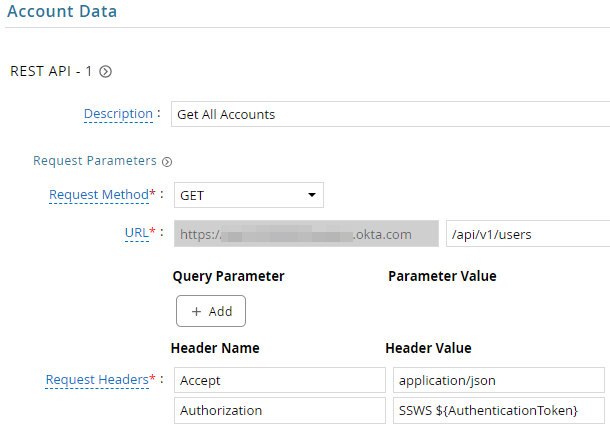Click the Description field with Get All Accounts
The image size is (610, 427).
[x=391, y=114]
